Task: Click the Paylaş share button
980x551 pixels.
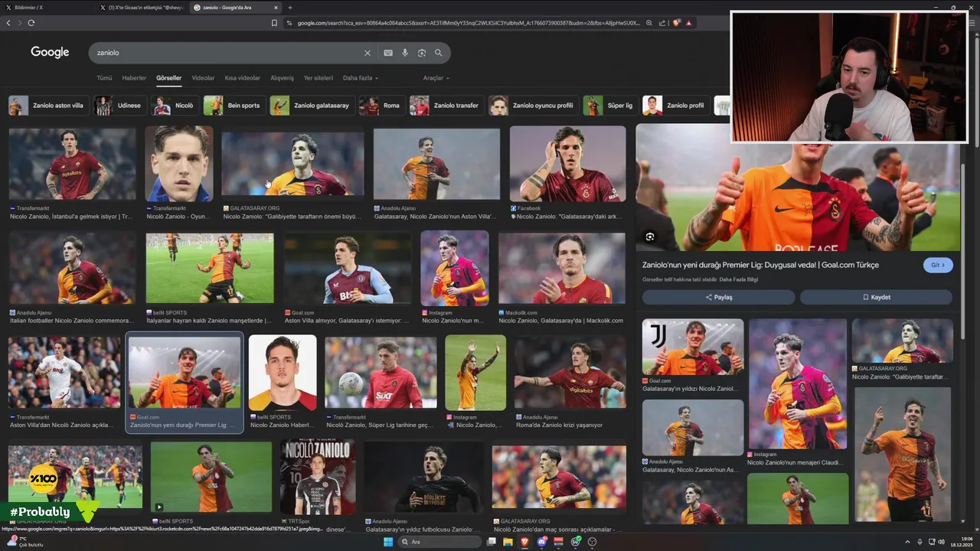Action: tap(718, 297)
